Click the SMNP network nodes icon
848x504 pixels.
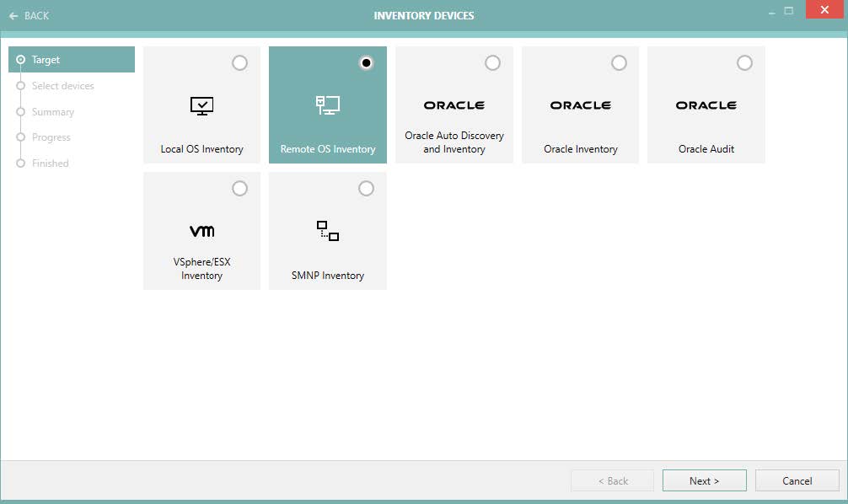pos(328,231)
